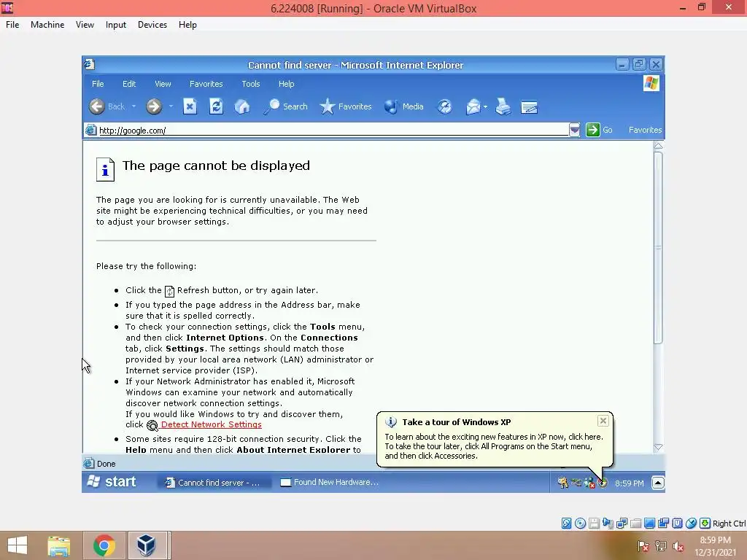Open Found New Hardware taskbar item
Viewport: 747px width, 560px height.
point(330,483)
